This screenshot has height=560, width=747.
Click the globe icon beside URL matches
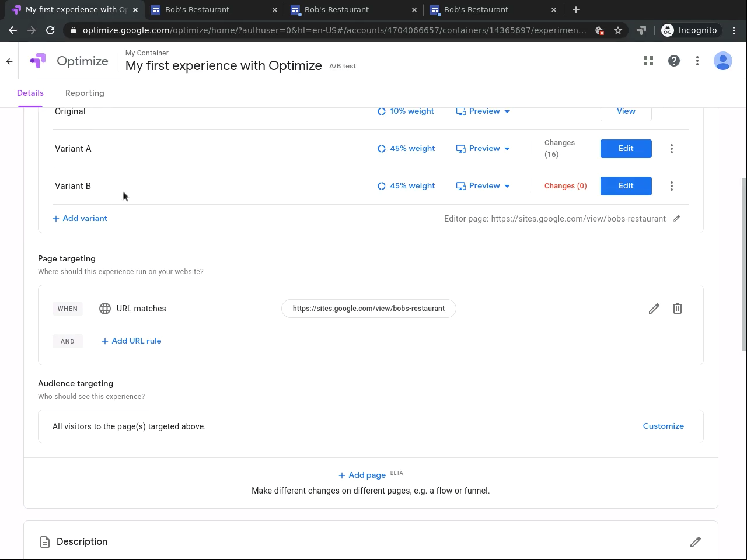point(105,309)
